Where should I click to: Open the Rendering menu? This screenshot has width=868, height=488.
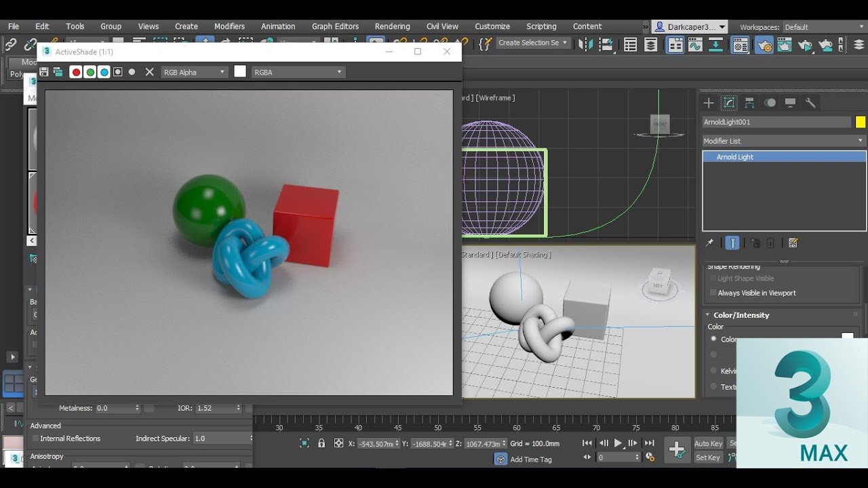[392, 26]
